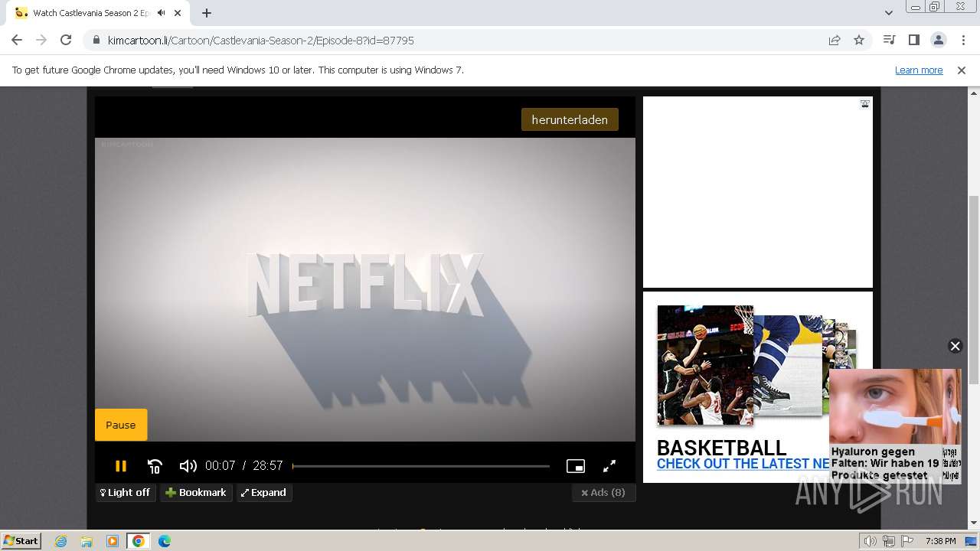
Task: Open tab search dropdown arrow
Action: [888, 13]
